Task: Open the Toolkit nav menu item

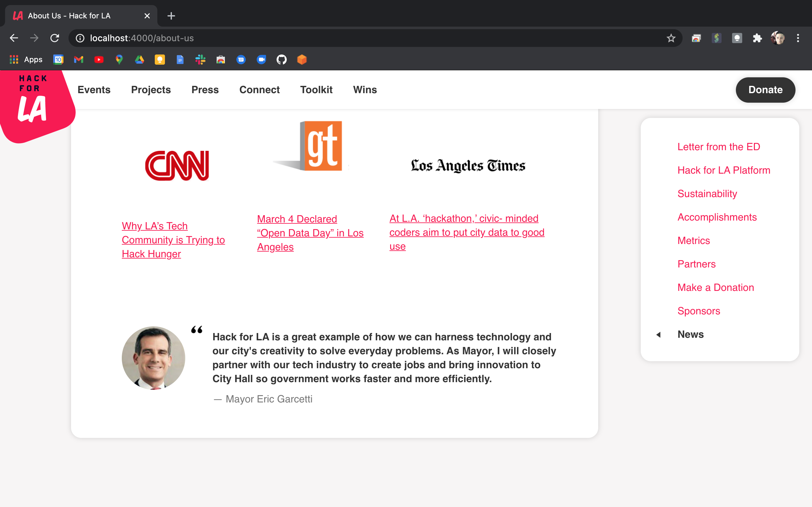Action: [x=316, y=90]
